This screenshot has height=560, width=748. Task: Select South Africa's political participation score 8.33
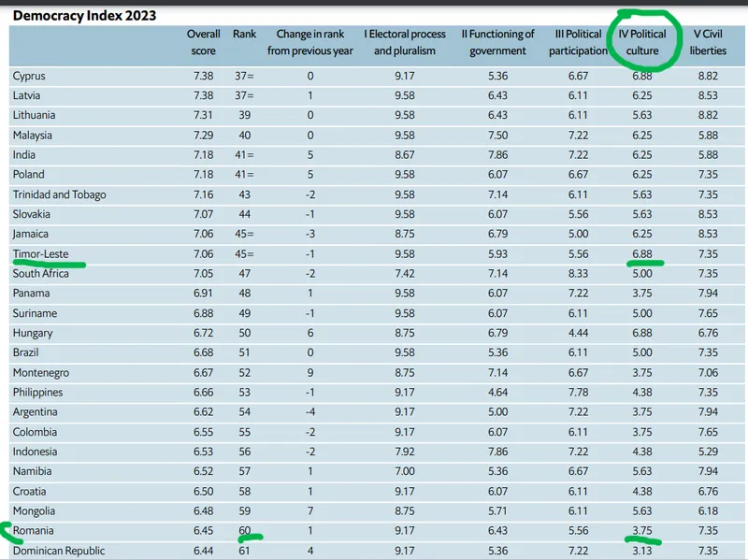(578, 274)
